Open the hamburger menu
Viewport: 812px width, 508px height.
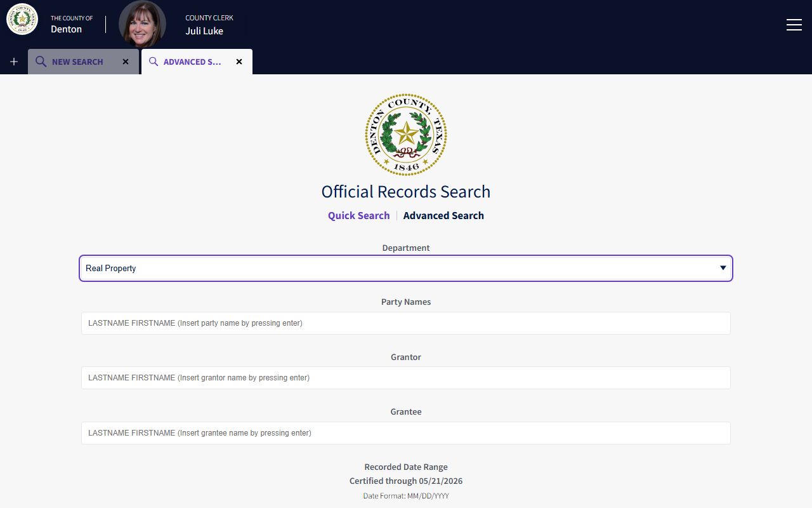click(794, 25)
